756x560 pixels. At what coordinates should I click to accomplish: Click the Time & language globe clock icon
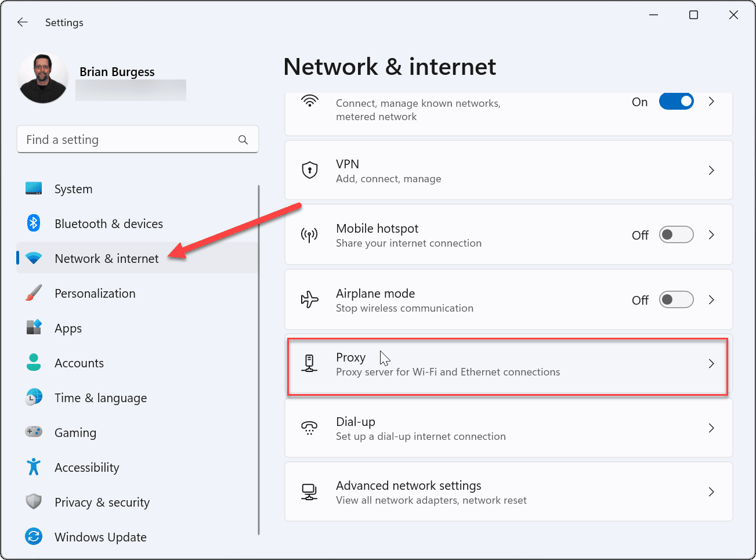(34, 398)
